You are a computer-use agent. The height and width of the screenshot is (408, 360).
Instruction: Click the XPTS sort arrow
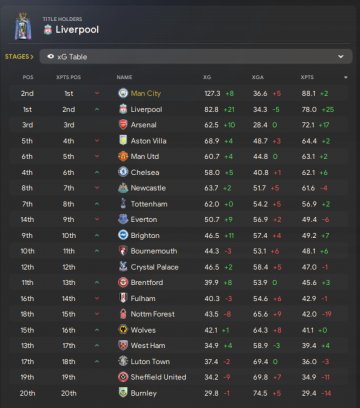coord(346,77)
